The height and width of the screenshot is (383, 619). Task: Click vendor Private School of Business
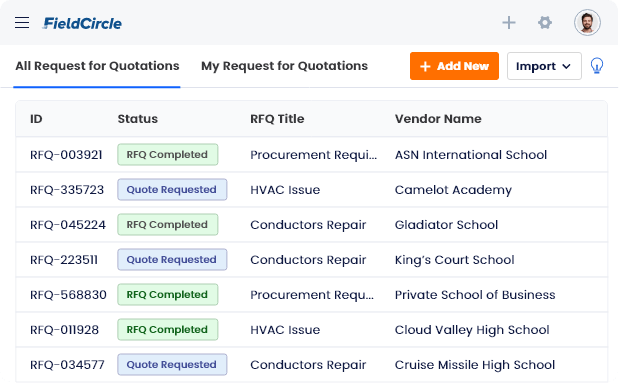click(475, 295)
